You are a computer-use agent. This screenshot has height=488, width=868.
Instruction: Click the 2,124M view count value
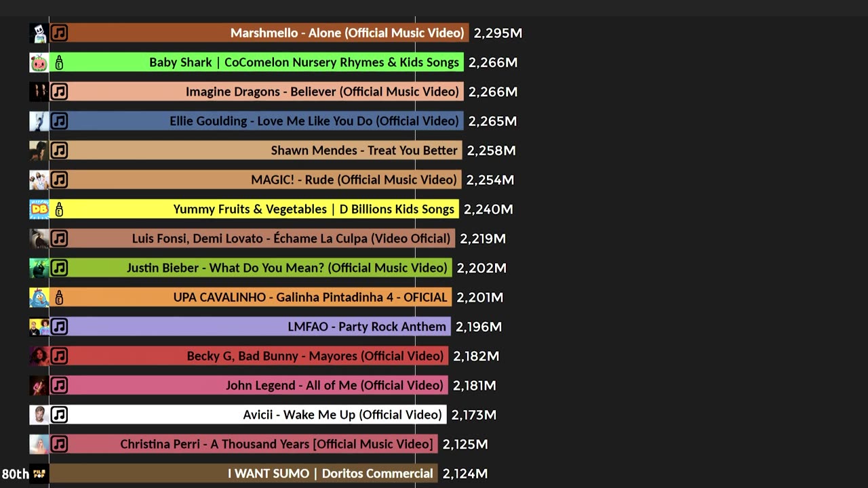point(465,474)
